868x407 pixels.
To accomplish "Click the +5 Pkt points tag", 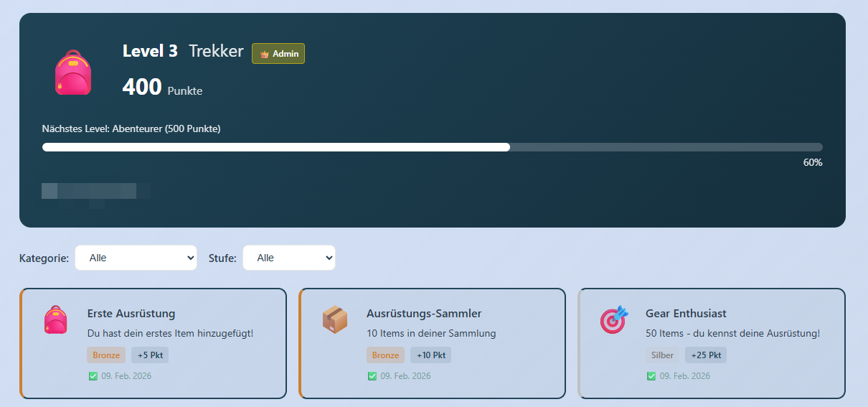I will click(150, 355).
